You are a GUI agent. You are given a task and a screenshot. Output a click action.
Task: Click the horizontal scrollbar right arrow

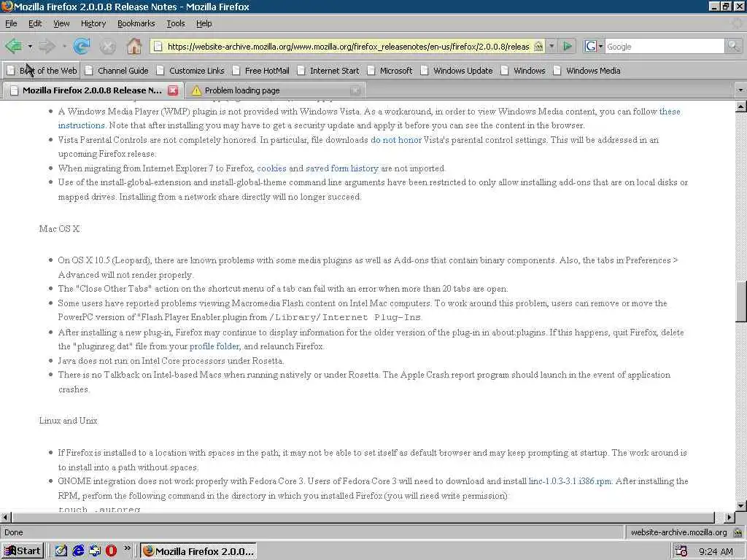(x=729, y=517)
